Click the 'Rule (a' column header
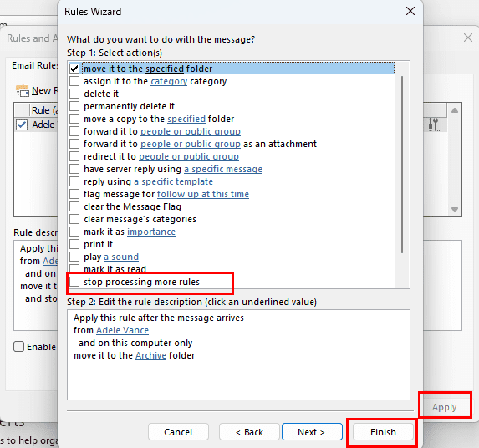 coord(44,110)
